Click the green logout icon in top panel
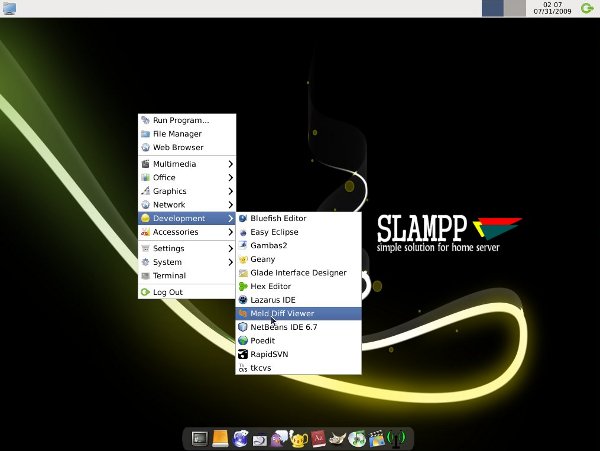The image size is (600, 451). click(587, 8)
